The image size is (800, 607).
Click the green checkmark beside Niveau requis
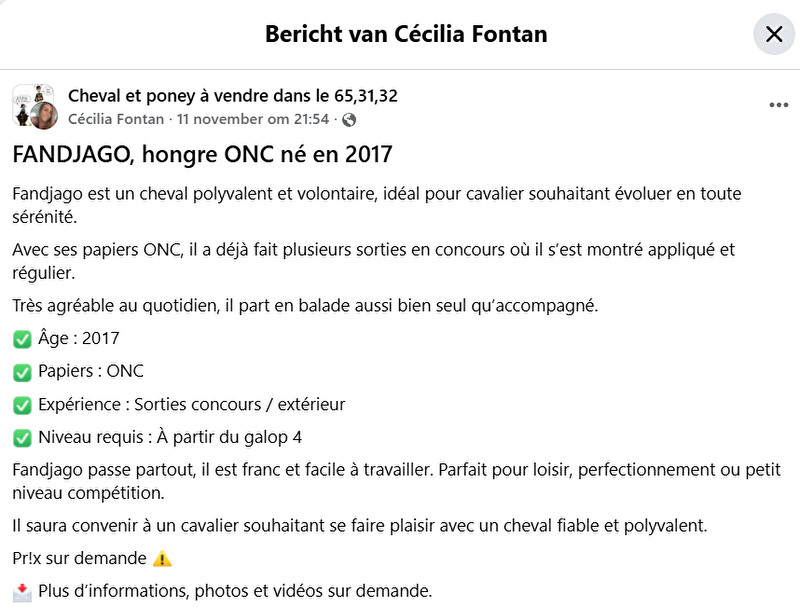pos(22,438)
